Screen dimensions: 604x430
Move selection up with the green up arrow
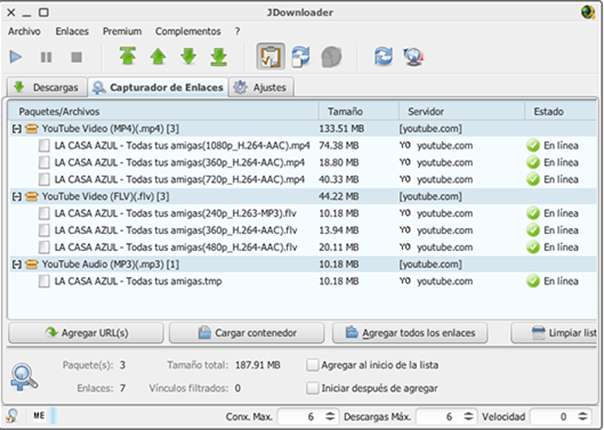click(x=158, y=57)
